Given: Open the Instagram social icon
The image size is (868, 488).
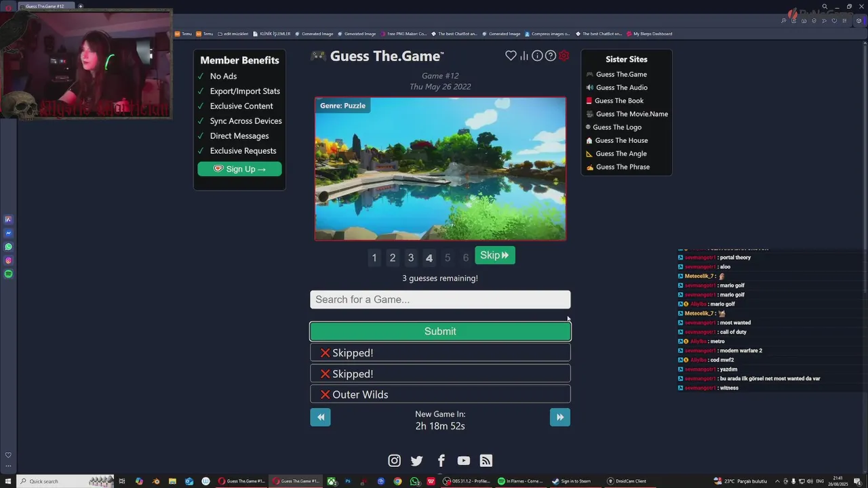Looking at the screenshot, I should pyautogui.click(x=394, y=461).
